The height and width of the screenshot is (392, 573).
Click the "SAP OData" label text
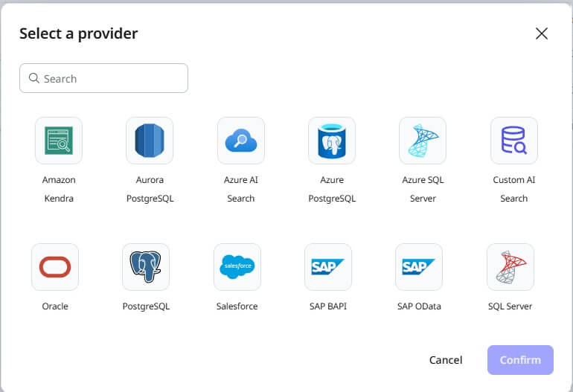click(x=419, y=306)
